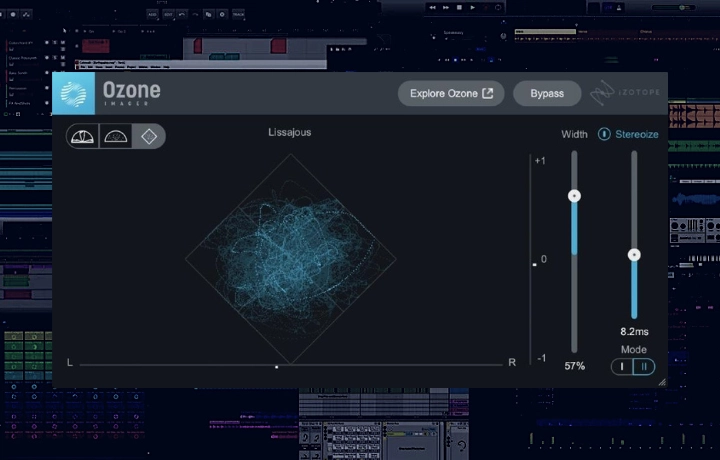Click the Stereoize label text

coord(636,134)
